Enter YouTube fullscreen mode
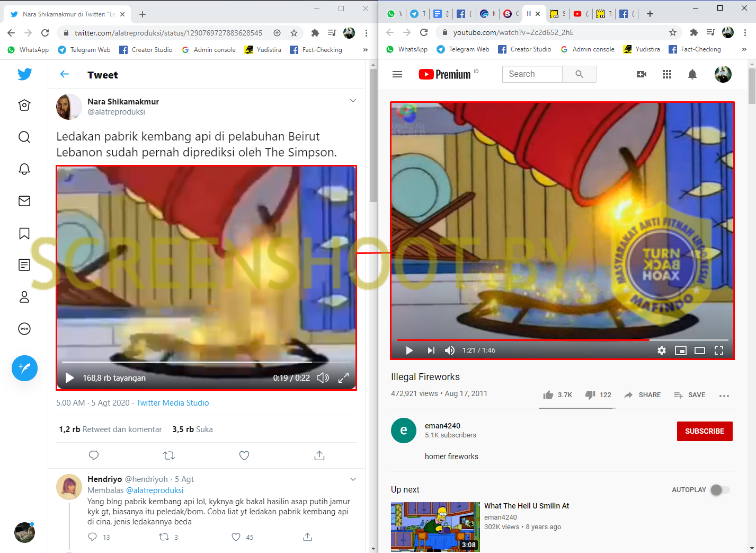 (719, 350)
